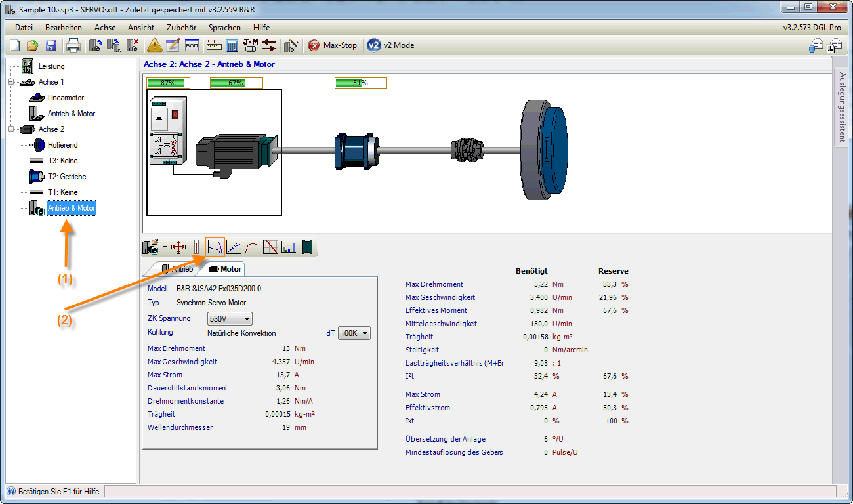Image resolution: width=853 pixels, height=504 pixels.
Task: Click the rightmost top-right window layout icon
Action: tap(835, 45)
